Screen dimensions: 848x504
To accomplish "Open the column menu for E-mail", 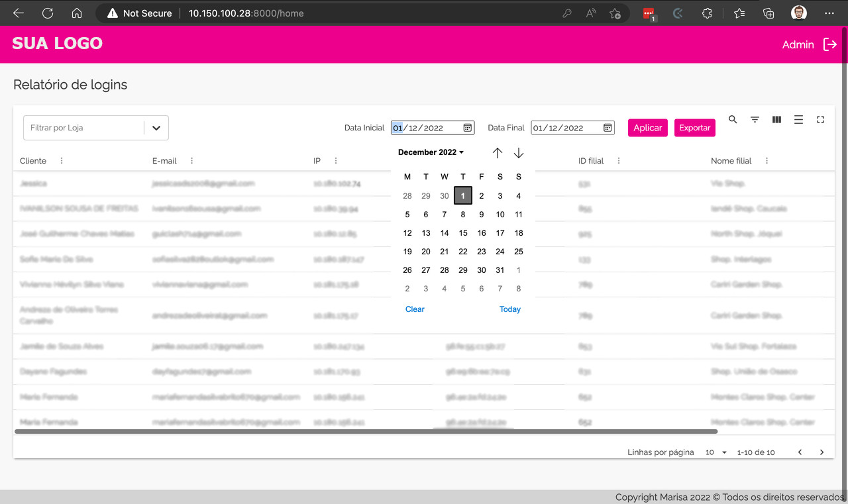I will [191, 160].
